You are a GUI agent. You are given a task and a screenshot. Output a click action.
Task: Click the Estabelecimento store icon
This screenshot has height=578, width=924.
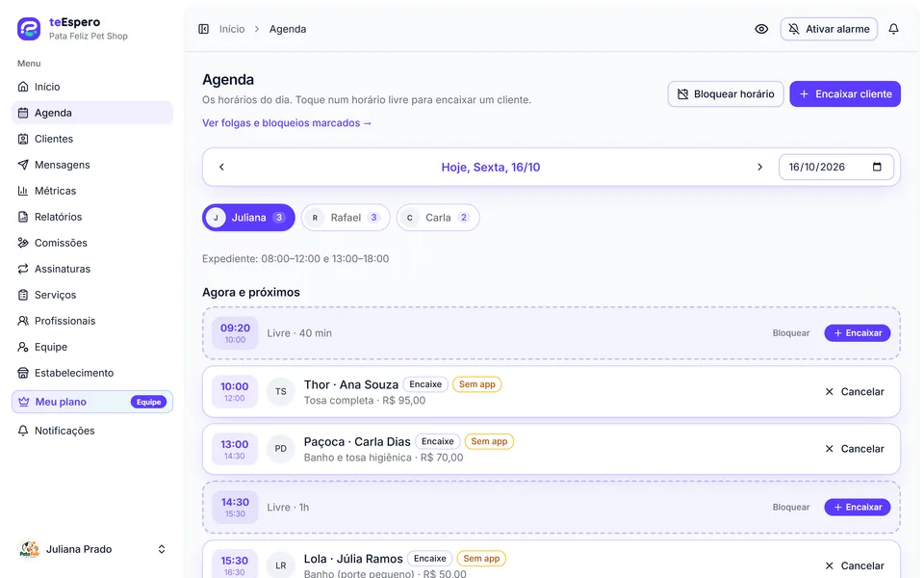[x=23, y=373]
